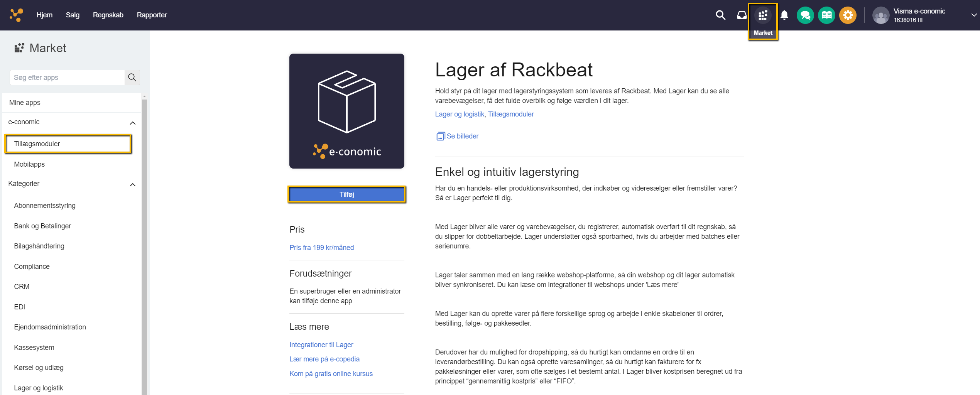The width and height of the screenshot is (980, 395).
Task: Click the Market heading icon in sidebar
Action: pos(19,48)
